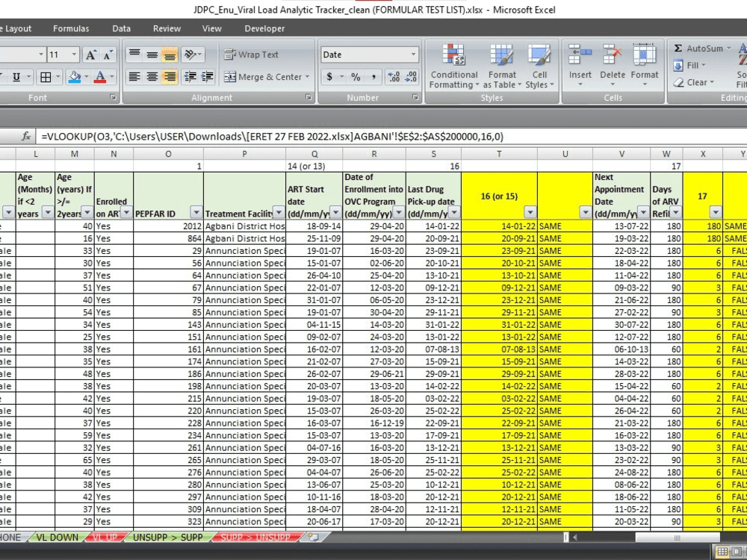Image resolution: width=747 pixels, height=560 pixels.
Task: Click Increase Decimal icon
Action: click(x=393, y=76)
